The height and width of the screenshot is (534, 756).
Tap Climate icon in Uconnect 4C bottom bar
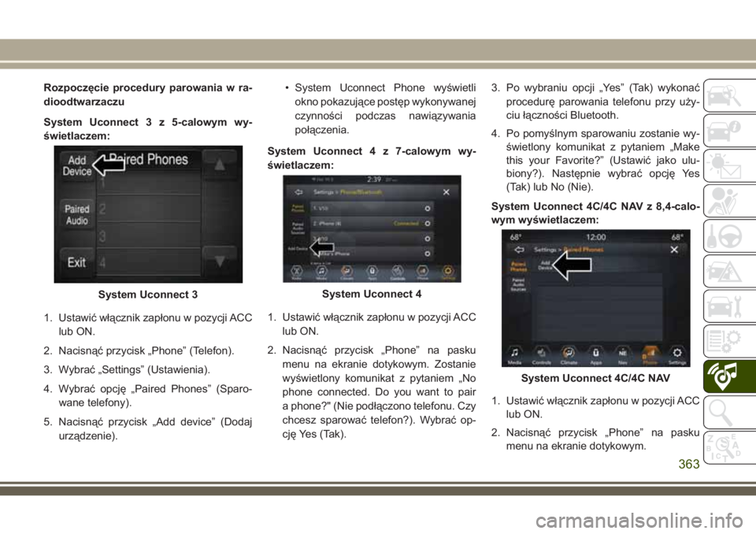(569, 355)
